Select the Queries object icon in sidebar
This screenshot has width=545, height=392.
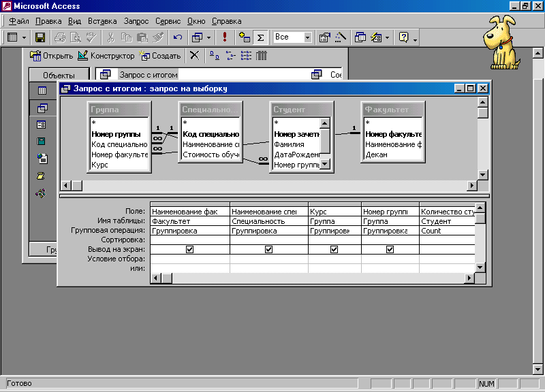[x=42, y=108]
